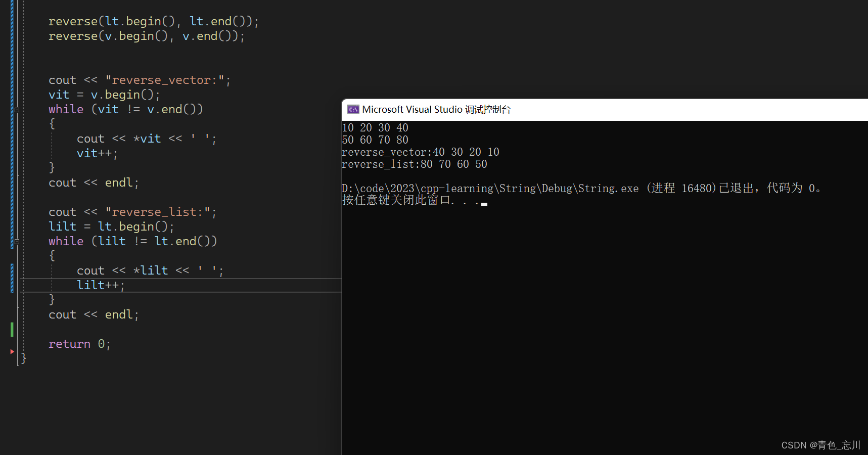Click the 'cout << *vit' line
This screenshot has height=455, width=868.
[147, 139]
